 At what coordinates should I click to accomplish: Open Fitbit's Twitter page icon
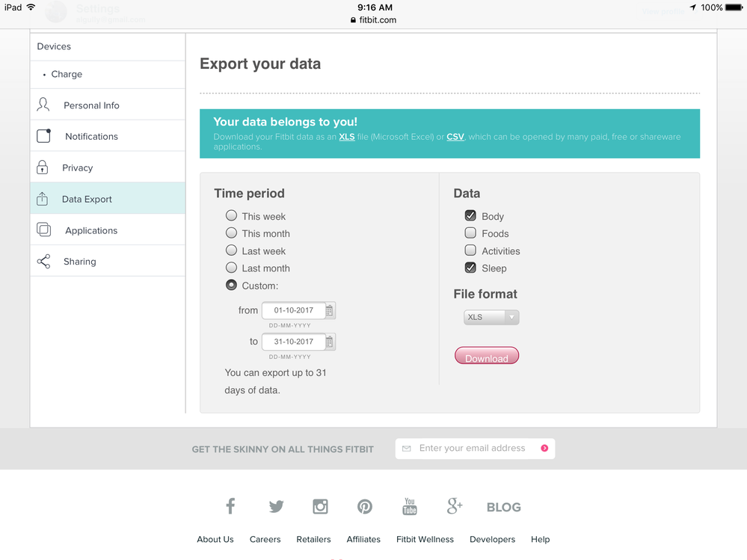(276, 506)
